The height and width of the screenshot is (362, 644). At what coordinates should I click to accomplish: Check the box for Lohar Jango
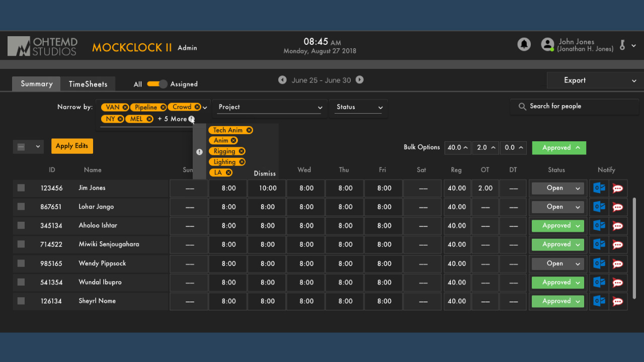pyautogui.click(x=21, y=207)
